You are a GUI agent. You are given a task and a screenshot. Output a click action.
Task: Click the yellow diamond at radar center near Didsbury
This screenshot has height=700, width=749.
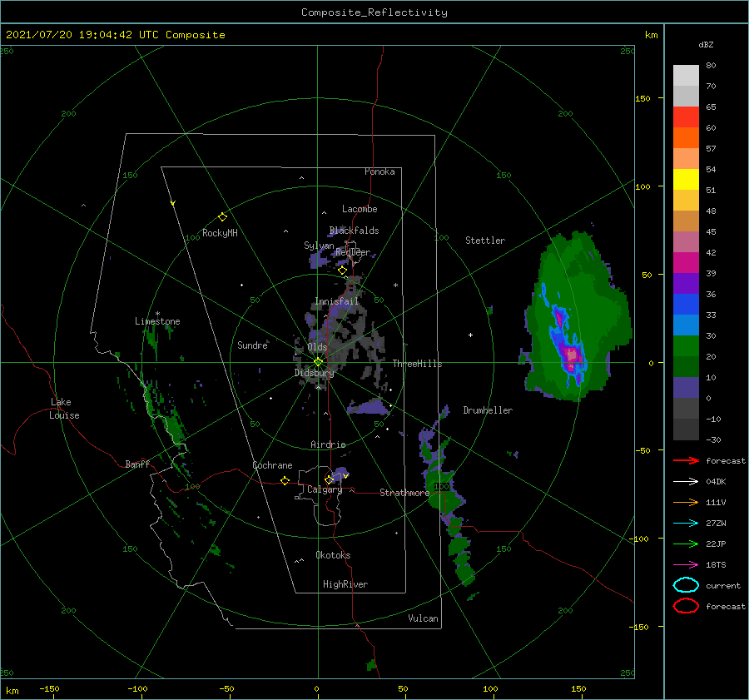pos(318,362)
